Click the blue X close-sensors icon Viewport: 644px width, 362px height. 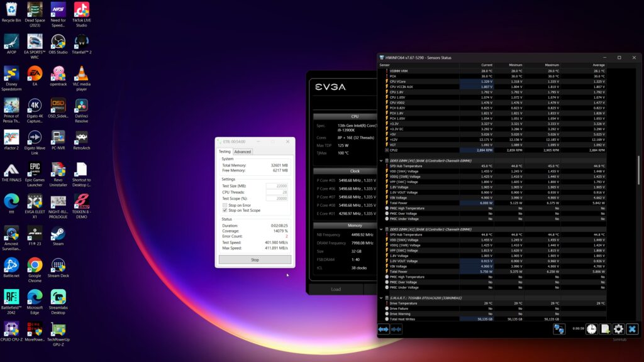click(x=632, y=329)
